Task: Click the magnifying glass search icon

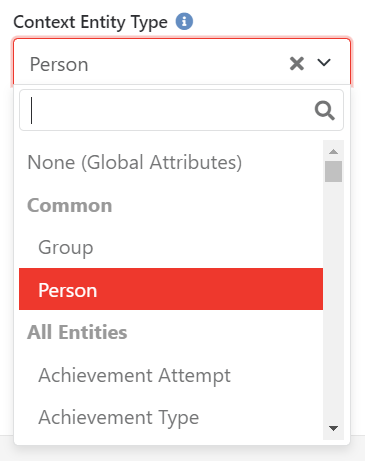Action: click(x=325, y=110)
